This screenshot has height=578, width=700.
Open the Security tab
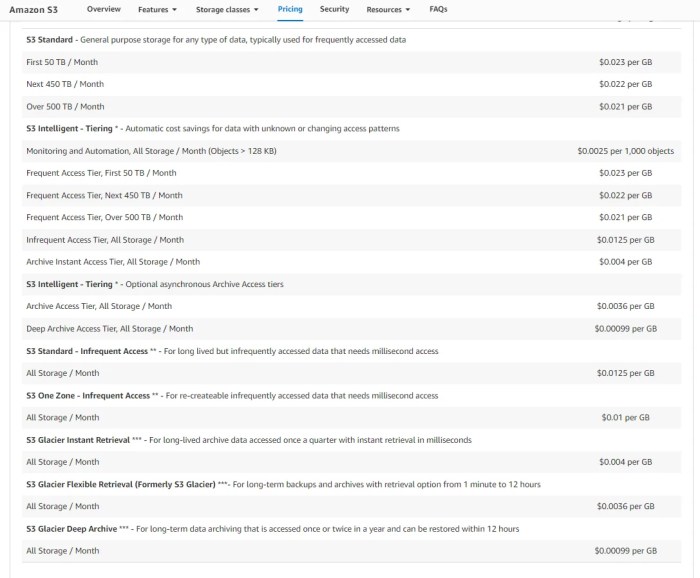click(x=334, y=9)
